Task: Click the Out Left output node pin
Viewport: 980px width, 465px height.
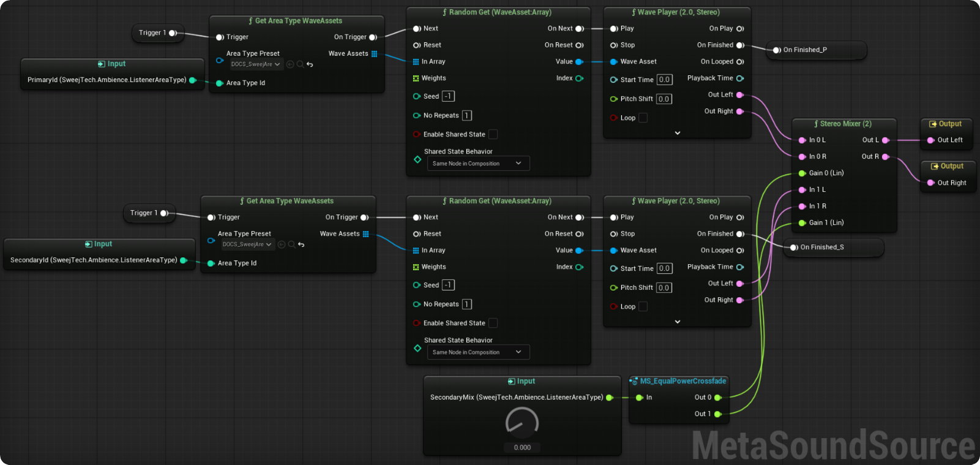Action: pos(931,140)
